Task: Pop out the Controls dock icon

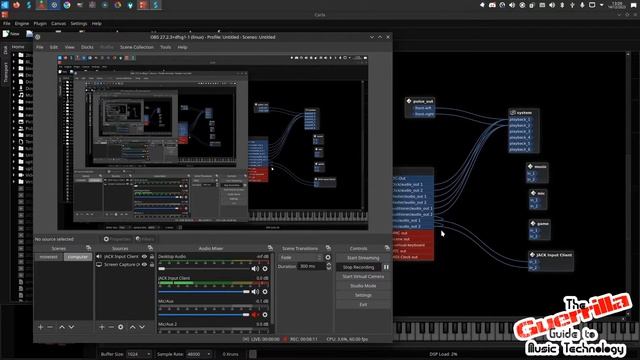Action: pyautogui.click(x=387, y=248)
